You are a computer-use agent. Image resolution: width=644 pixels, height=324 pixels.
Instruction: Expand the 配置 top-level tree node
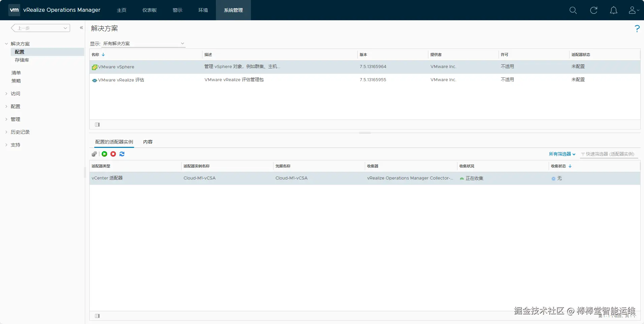pyautogui.click(x=6, y=106)
